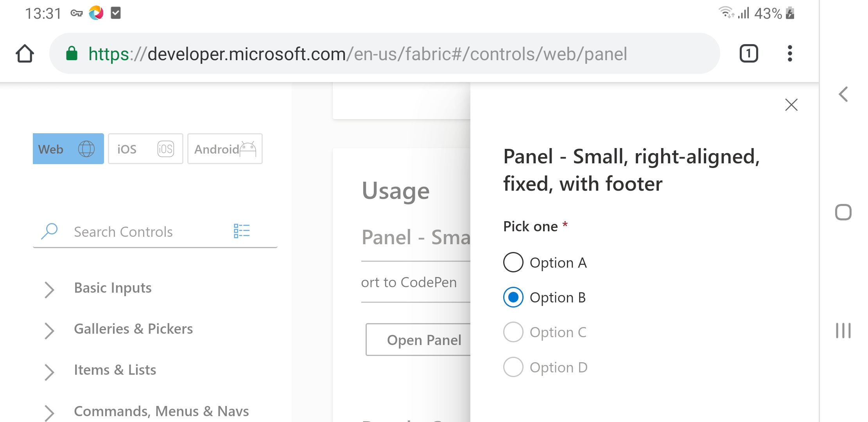Select the Option C radio button

point(513,332)
